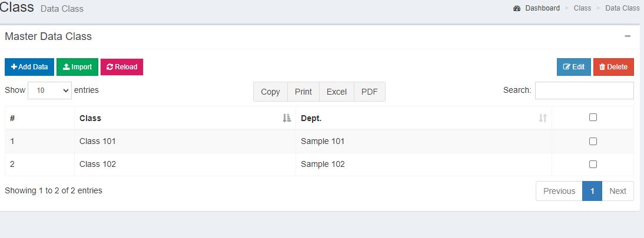Click the Edit pencil button

[573, 67]
